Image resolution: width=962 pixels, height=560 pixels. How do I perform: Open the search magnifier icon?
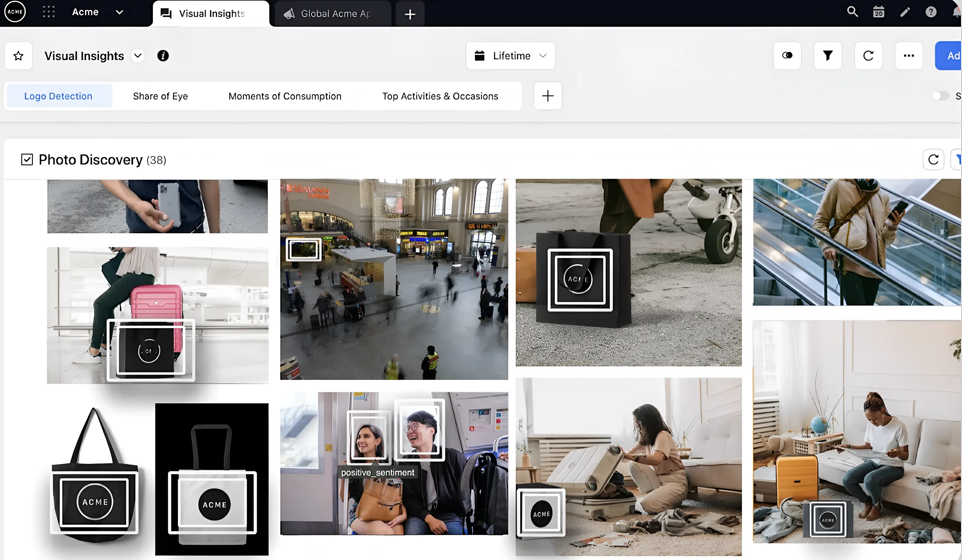coord(852,12)
